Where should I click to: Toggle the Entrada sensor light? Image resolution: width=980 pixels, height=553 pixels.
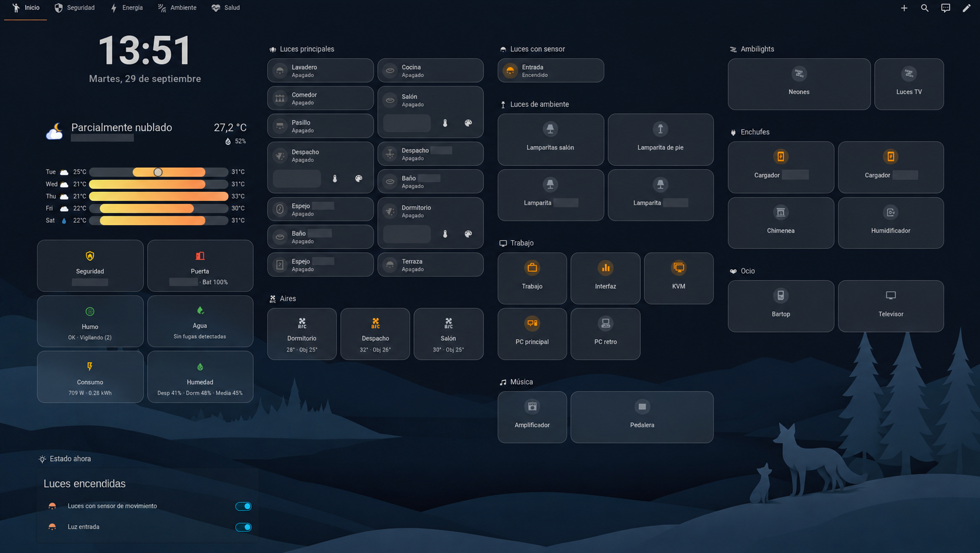(x=550, y=70)
